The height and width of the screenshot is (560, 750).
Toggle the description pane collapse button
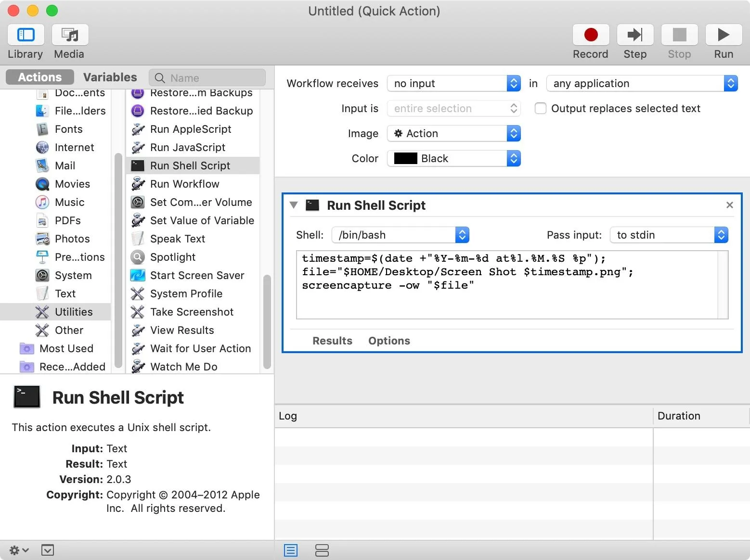[x=48, y=550]
